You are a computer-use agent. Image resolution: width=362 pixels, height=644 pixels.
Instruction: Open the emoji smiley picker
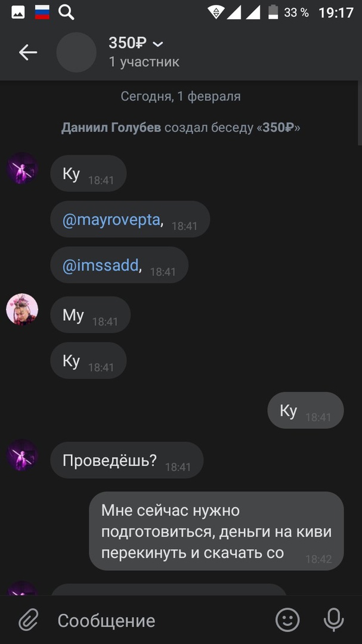point(287,620)
